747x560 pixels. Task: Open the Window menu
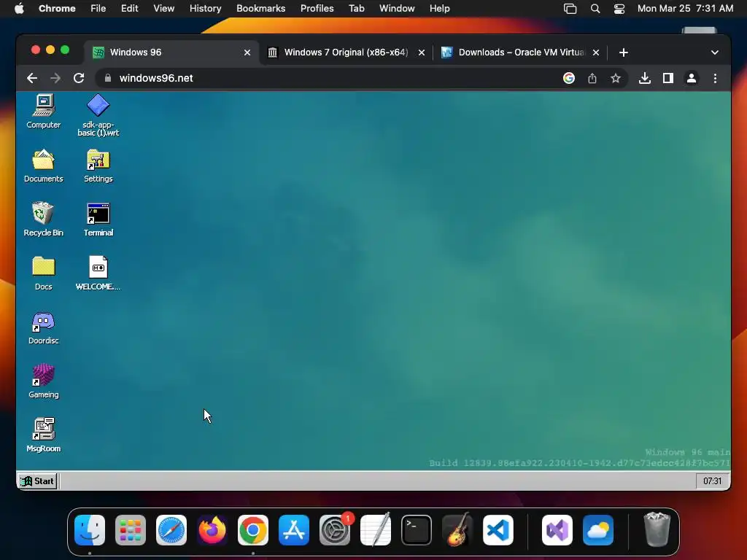(x=397, y=8)
